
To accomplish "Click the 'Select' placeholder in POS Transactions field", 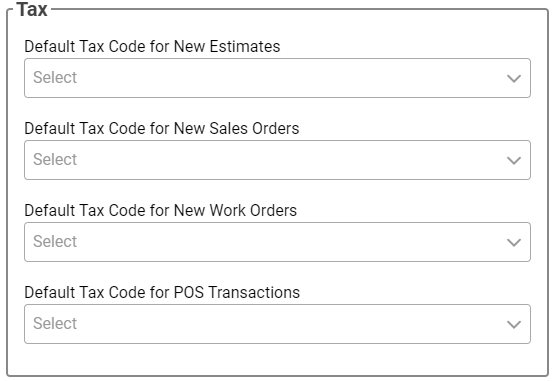I will pos(55,323).
